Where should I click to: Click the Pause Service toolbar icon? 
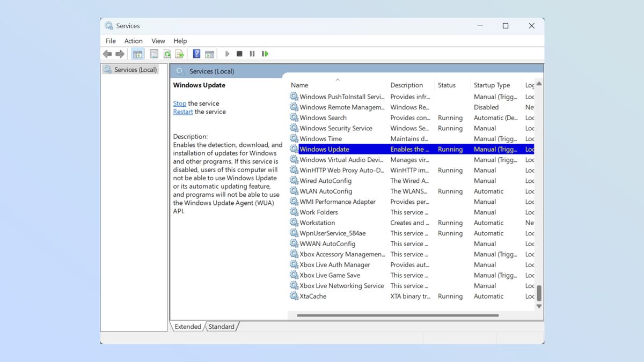252,53
